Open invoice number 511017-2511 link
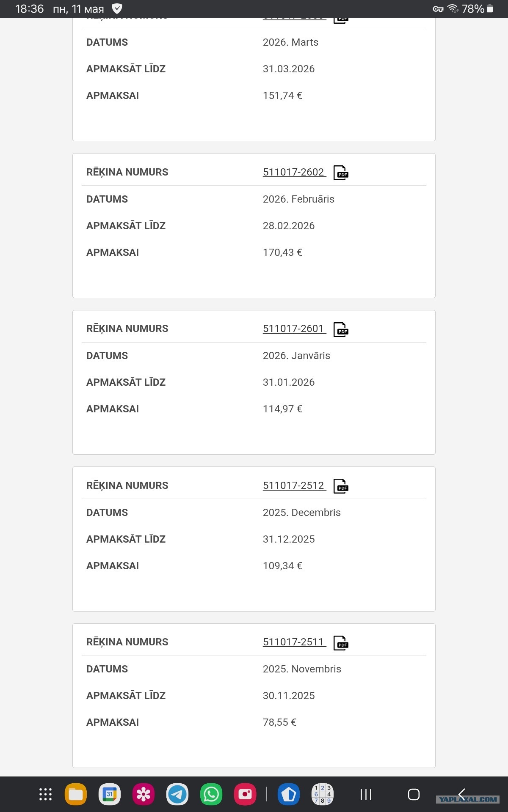 pyautogui.click(x=294, y=642)
